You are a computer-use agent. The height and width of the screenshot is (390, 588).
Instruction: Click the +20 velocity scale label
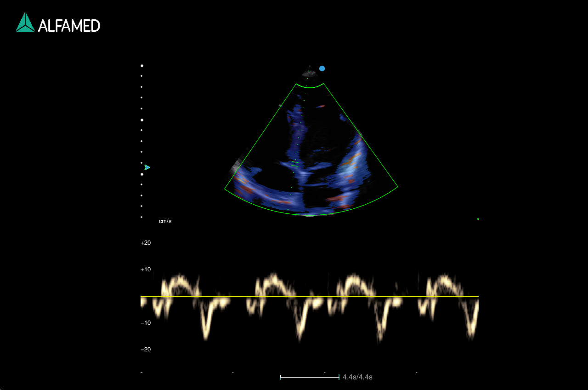(146, 243)
